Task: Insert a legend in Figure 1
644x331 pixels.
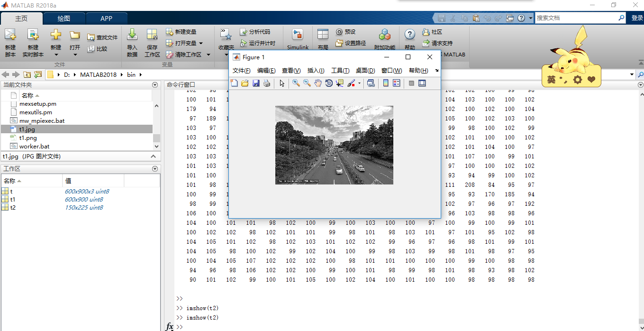Action: (397, 83)
